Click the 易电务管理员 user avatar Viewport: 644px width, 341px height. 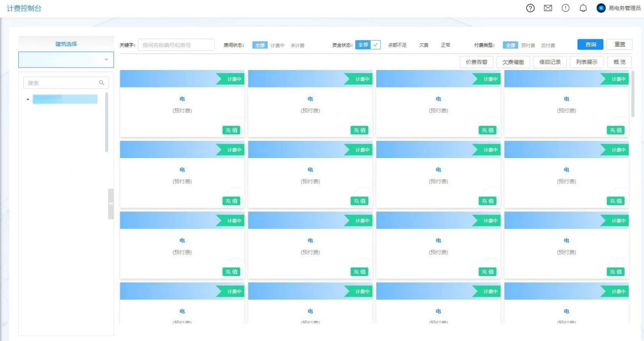(x=601, y=8)
